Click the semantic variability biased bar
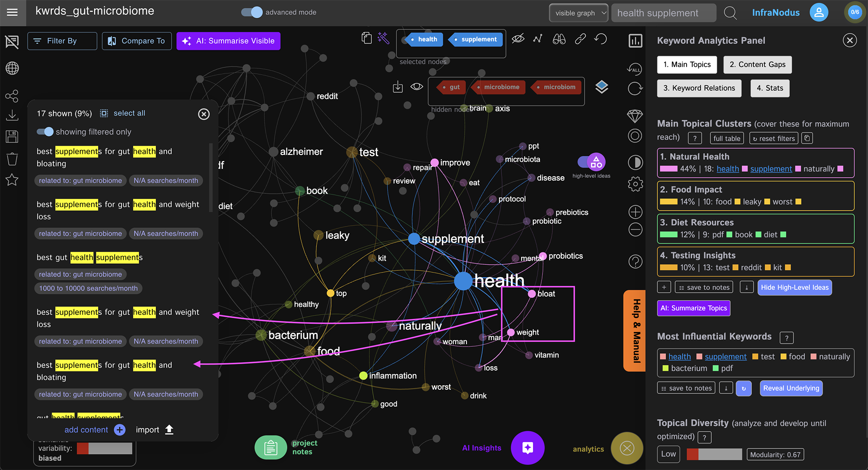The width and height of the screenshot is (868, 470). point(104,448)
